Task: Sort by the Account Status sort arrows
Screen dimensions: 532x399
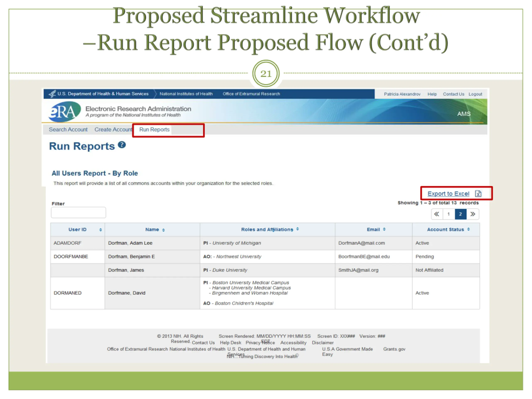Action: pos(468,229)
